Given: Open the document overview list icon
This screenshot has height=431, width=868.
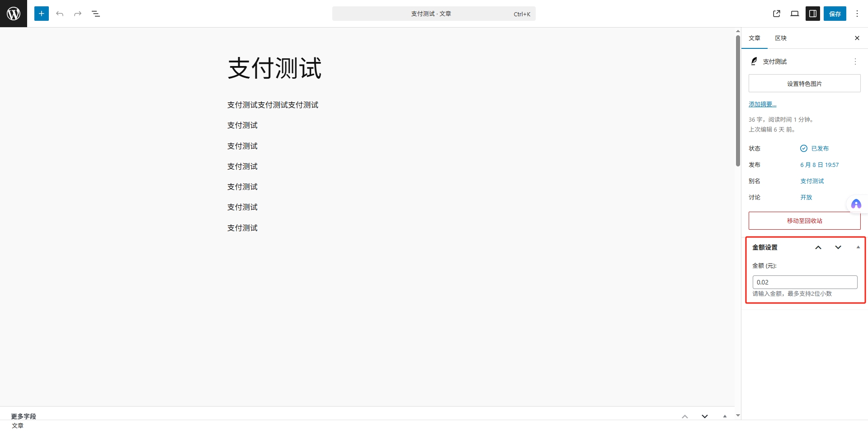Looking at the screenshot, I should pyautogui.click(x=96, y=14).
